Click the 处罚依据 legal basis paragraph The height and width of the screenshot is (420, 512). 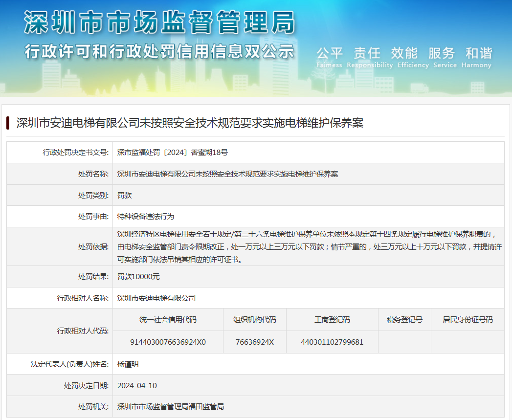(x=309, y=246)
